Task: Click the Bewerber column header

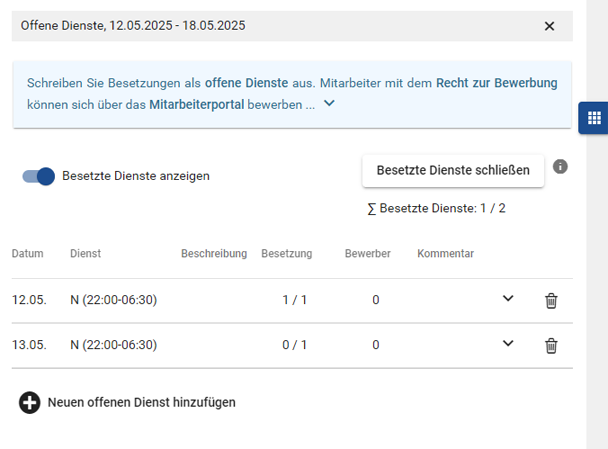Action: (367, 254)
